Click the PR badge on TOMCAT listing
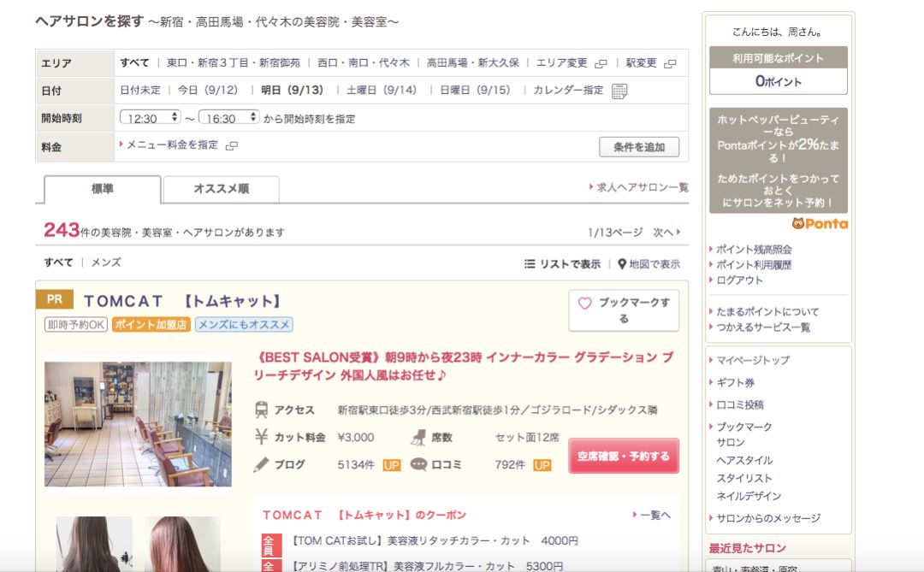The height and width of the screenshot is (572, 924). [x=54, y=299]
